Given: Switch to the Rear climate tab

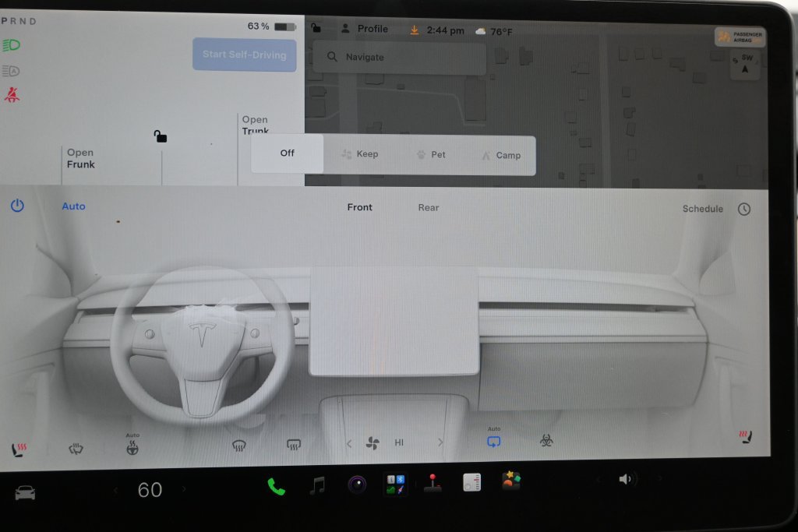Looking at the screenshot, I should [429, 207].
